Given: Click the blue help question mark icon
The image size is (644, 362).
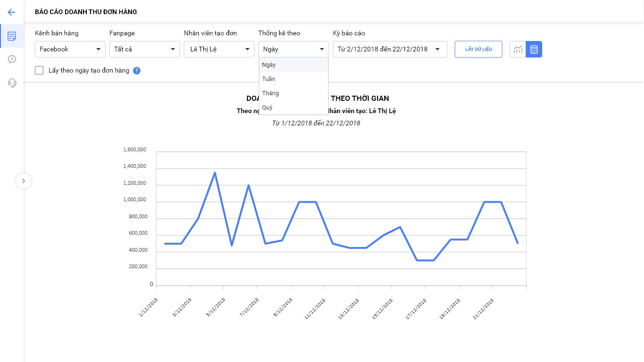Looking at the screenshot, I should (x=137, y=71).
